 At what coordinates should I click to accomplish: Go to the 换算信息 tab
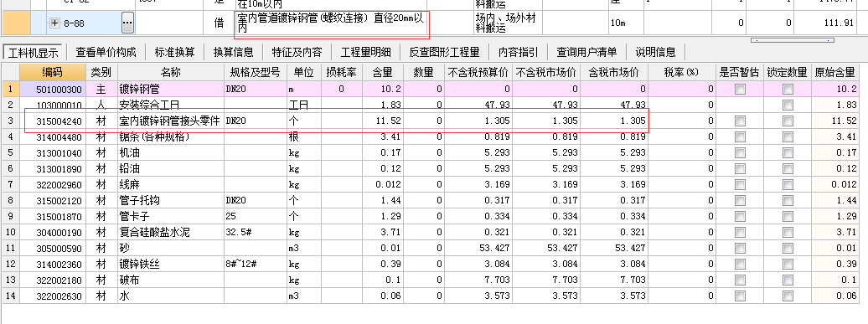(x=234, y=52)
